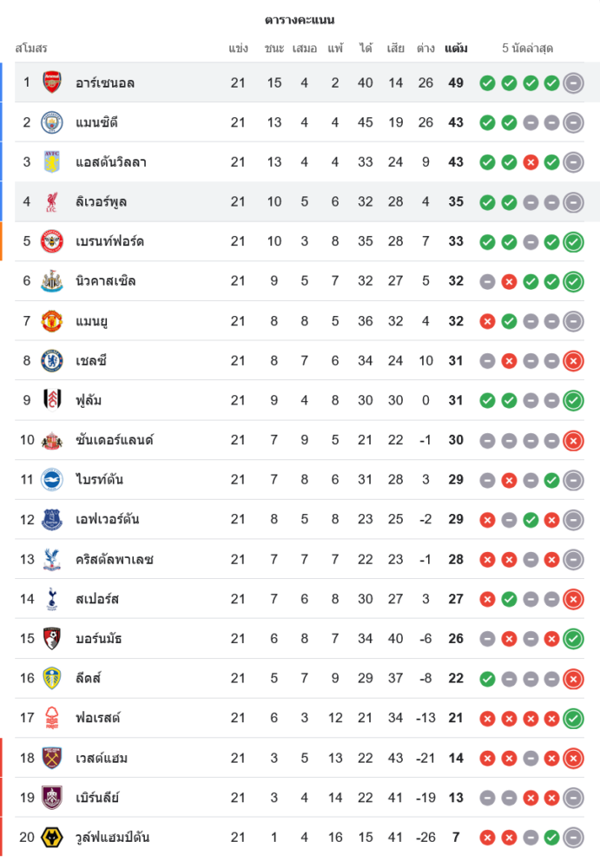Click Arsenal's latest match draw indicator

click(x=573, y=83)
